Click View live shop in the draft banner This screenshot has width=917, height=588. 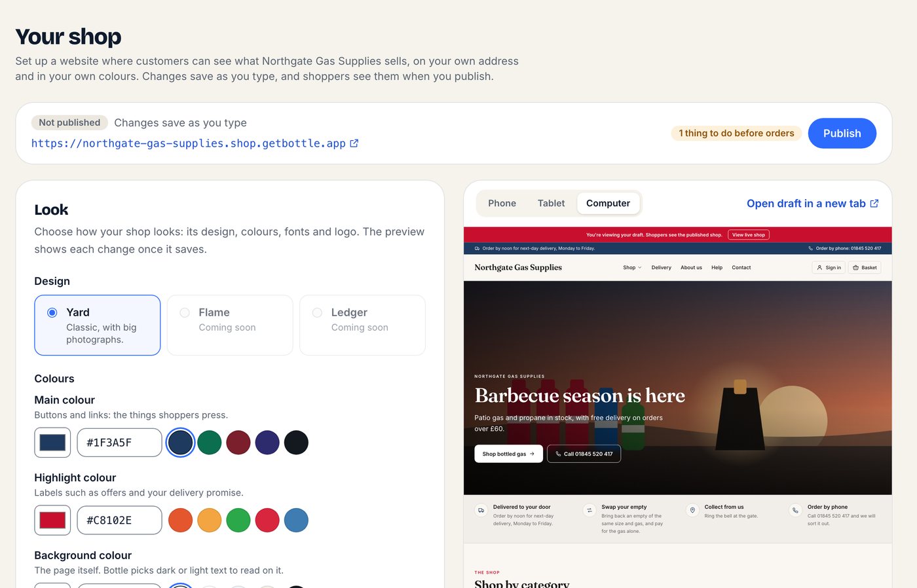click(x=748, y=234)
